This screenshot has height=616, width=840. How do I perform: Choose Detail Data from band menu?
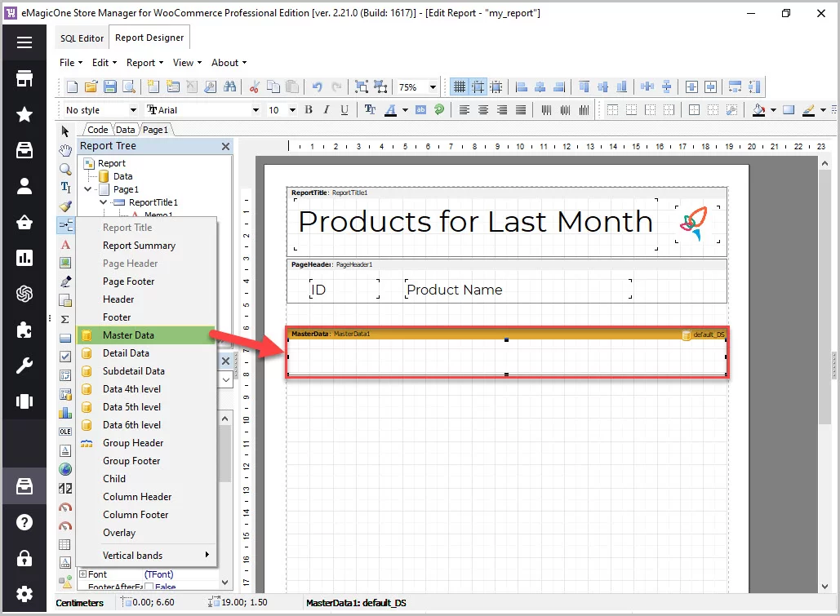126,353
